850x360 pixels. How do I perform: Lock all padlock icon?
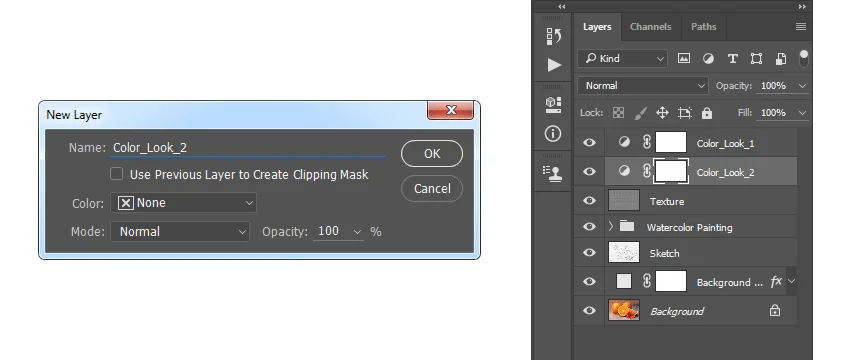pyautogui.click(x=706, y=113)
